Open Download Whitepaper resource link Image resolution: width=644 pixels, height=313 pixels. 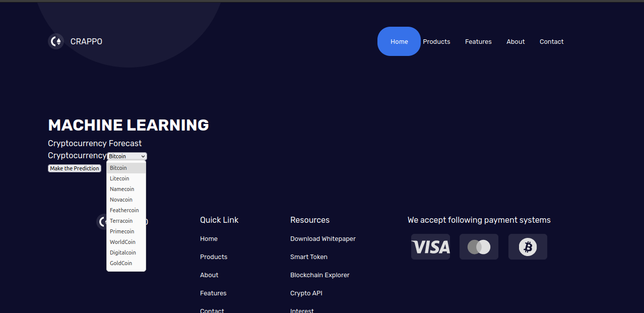(x=323, y=239)
